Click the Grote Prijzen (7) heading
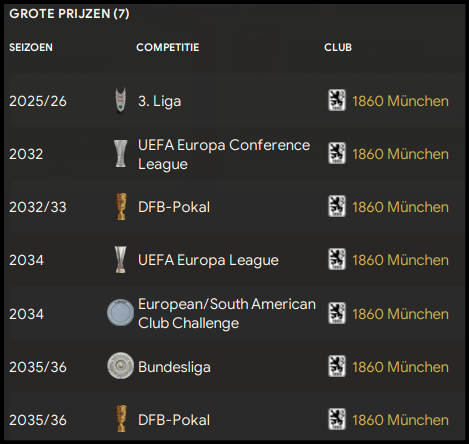469x444 pixels. 69,14
